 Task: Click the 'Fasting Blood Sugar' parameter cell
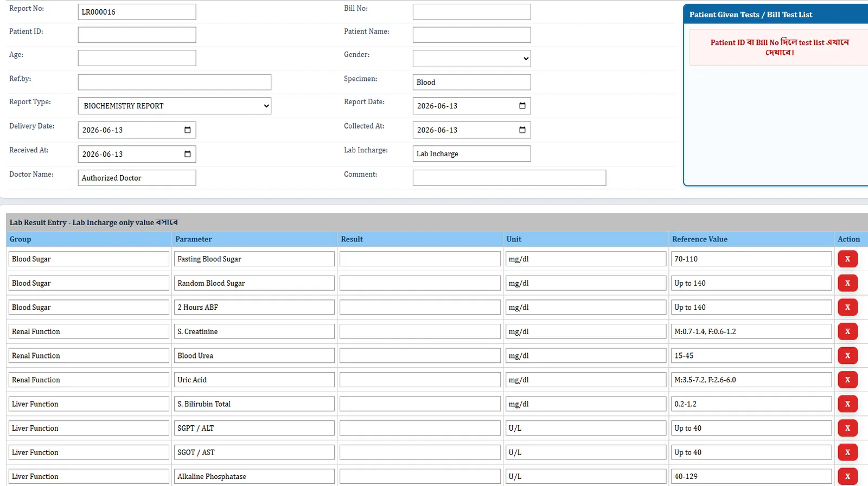(x=254, y=259)
